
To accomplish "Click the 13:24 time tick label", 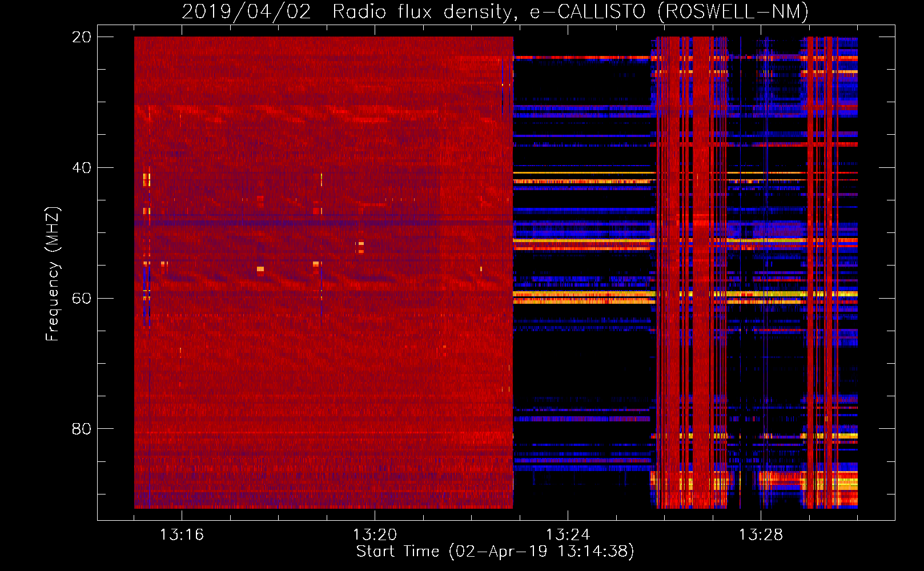I will [x=568, y=535].
